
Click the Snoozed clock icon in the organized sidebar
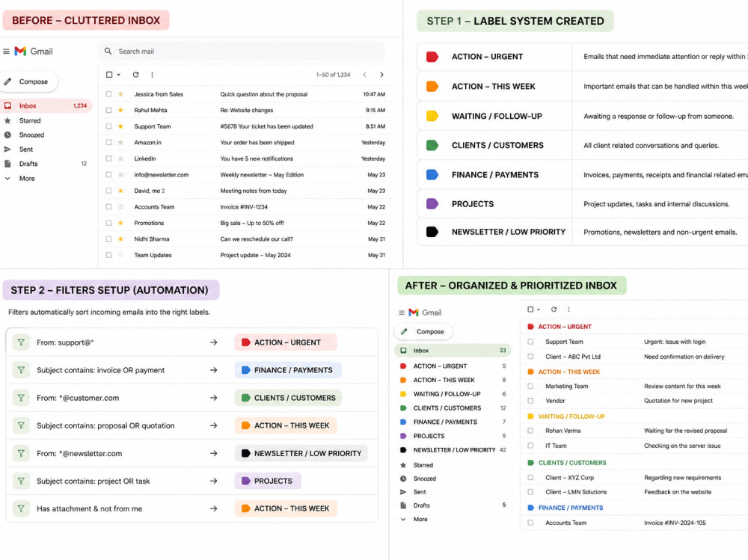pyautogui.click(x=403, y=479)
